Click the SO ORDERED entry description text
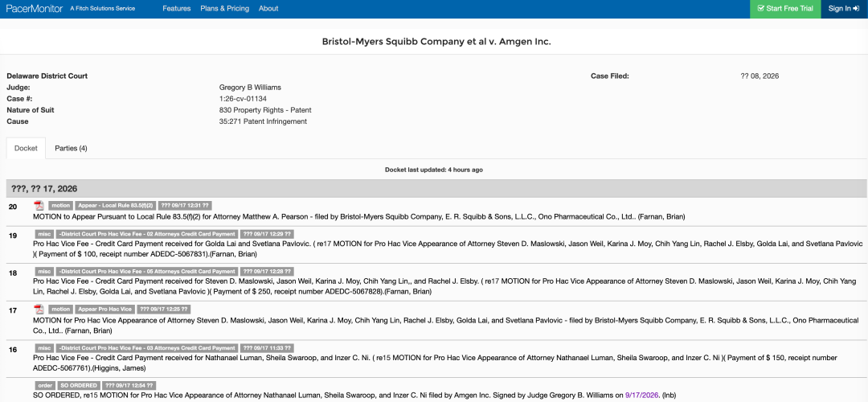868x402 pixels. click(x=354, y=396)
